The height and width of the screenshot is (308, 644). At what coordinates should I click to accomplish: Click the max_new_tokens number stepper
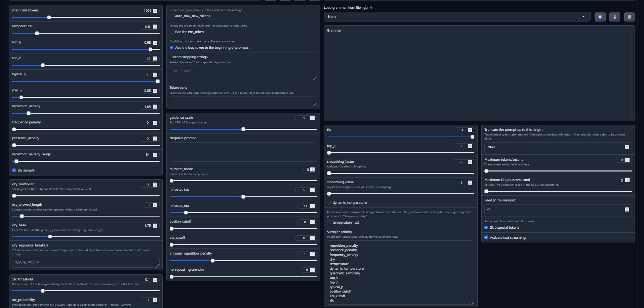click(x=155, y=11)
